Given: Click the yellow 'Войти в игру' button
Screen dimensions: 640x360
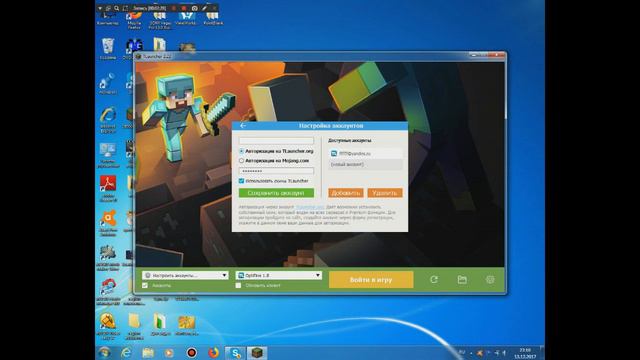Looking at the screenshot, I should click(371, 280).
